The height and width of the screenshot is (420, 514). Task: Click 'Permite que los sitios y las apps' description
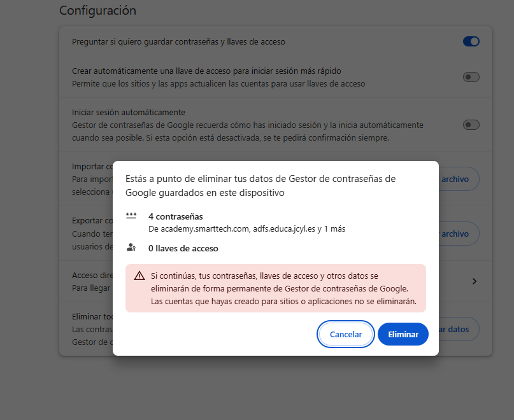(218, 84)
